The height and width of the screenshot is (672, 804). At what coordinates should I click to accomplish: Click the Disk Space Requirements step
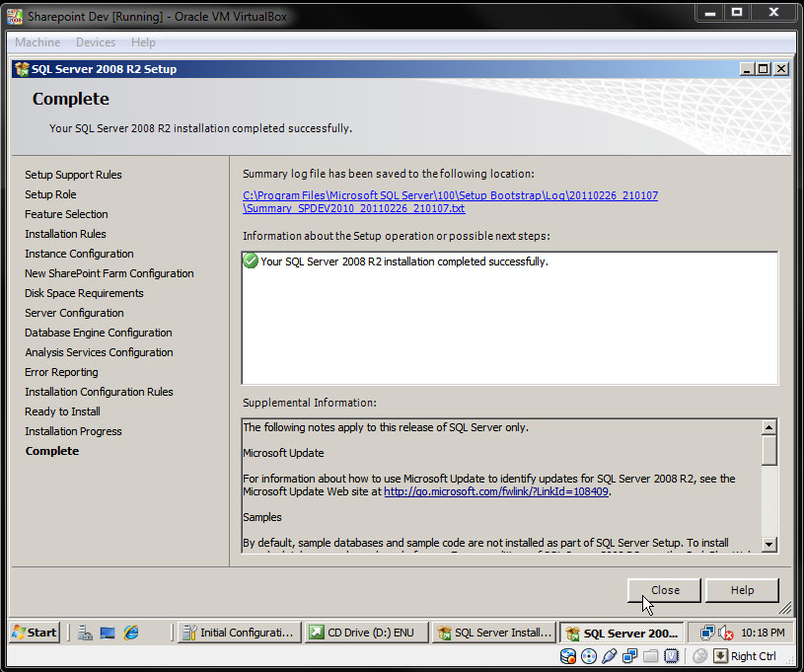pos(84,293)
